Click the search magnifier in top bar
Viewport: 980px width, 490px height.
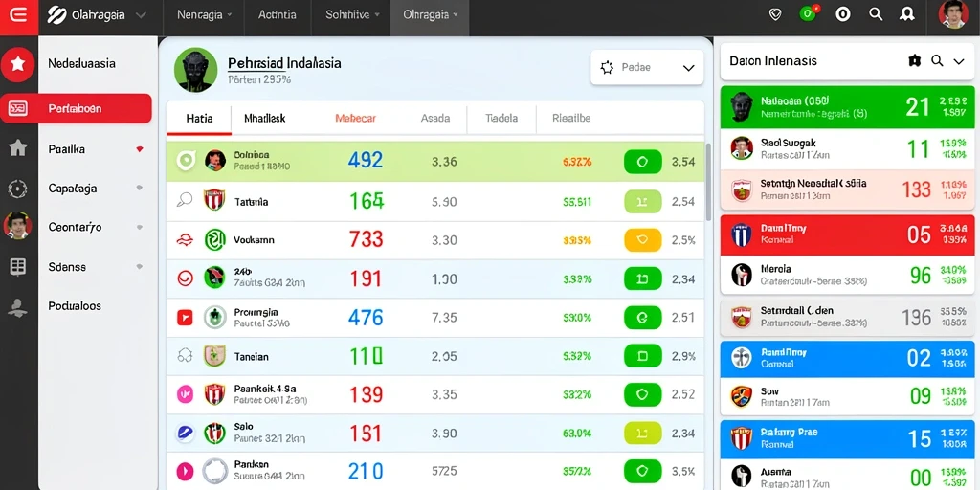876,13
